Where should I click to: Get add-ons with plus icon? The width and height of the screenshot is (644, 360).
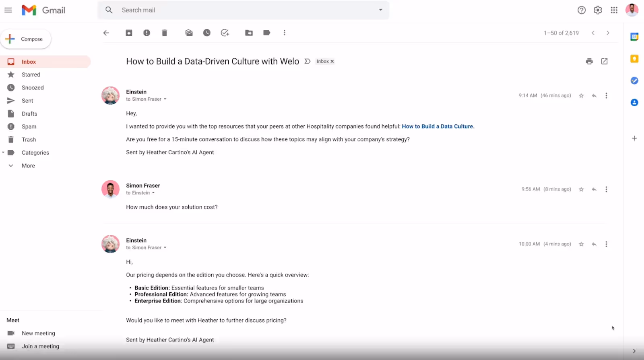tap(634, 138)
